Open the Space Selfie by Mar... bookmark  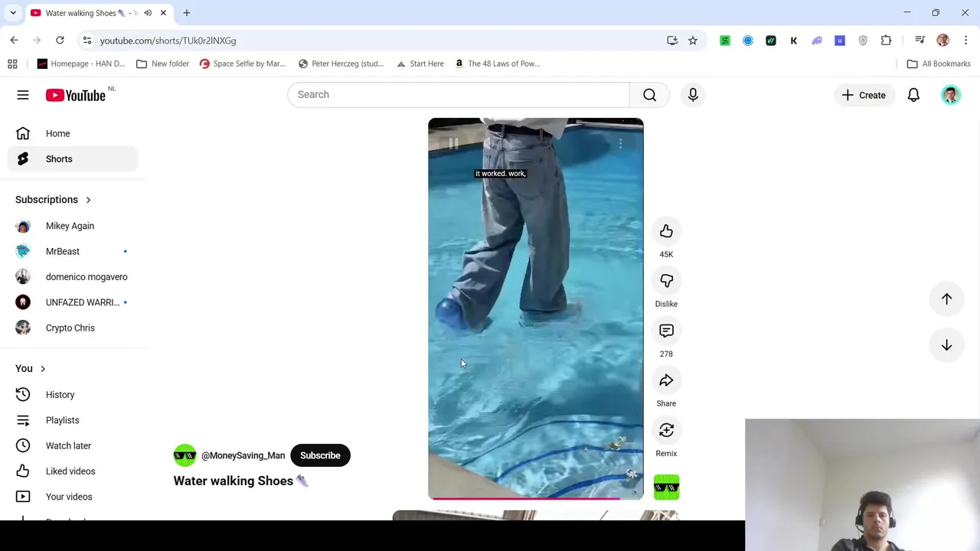coord(242,64)
